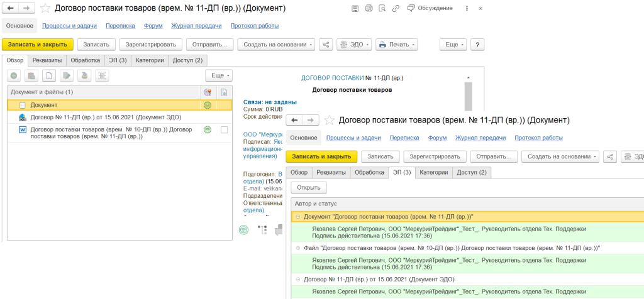This screenshot has height=299, width=644.
Task: Click Открыть button on ЭП tab
Action: [x=309, y=188]
